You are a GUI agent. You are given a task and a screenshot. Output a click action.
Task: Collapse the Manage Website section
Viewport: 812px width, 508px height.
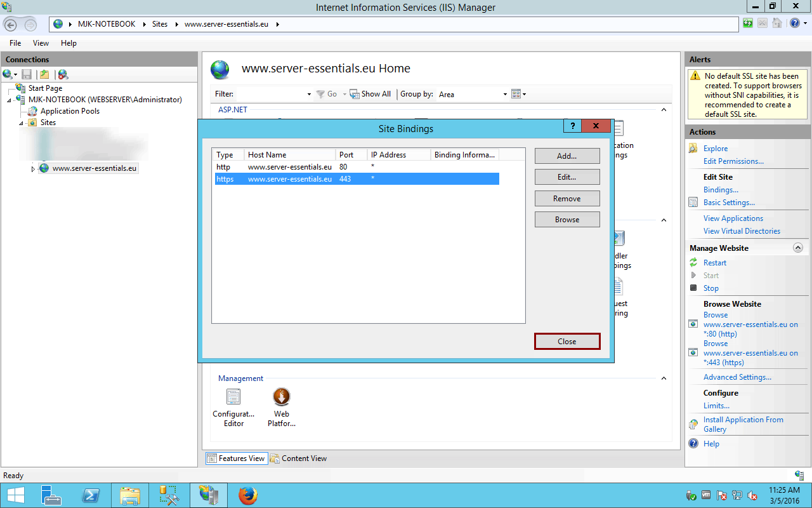(x=798, y=248)
